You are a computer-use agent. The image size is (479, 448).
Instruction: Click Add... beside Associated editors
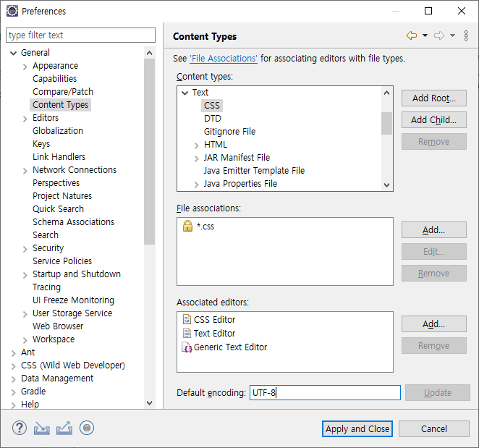(x=434, y=324)
